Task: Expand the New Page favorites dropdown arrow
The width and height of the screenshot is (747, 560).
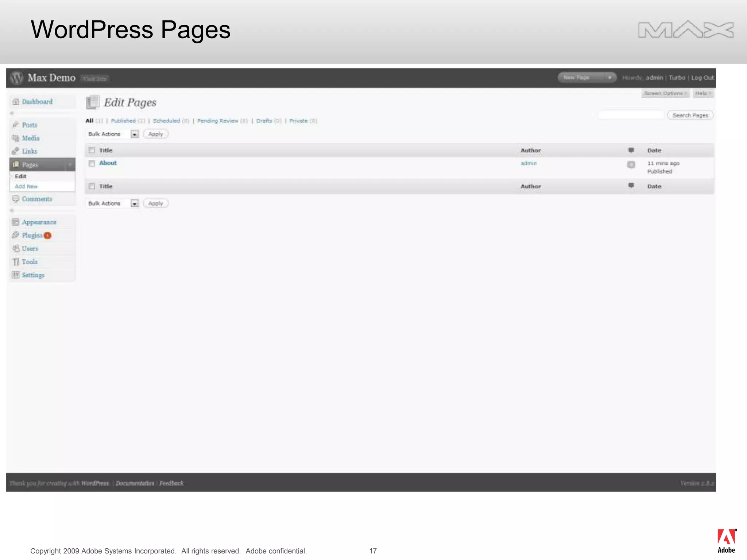Action: (609, 78)
